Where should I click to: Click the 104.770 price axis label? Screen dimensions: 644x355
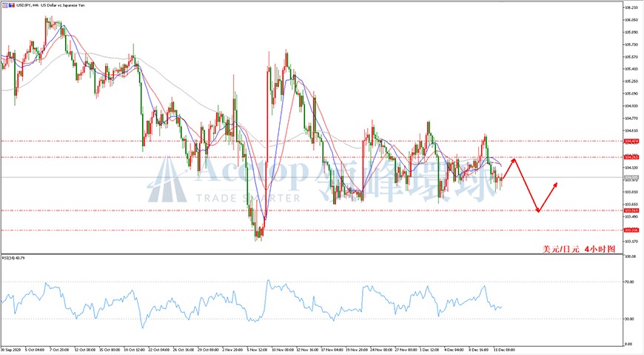pyautogui.click(x=631, y=118)
